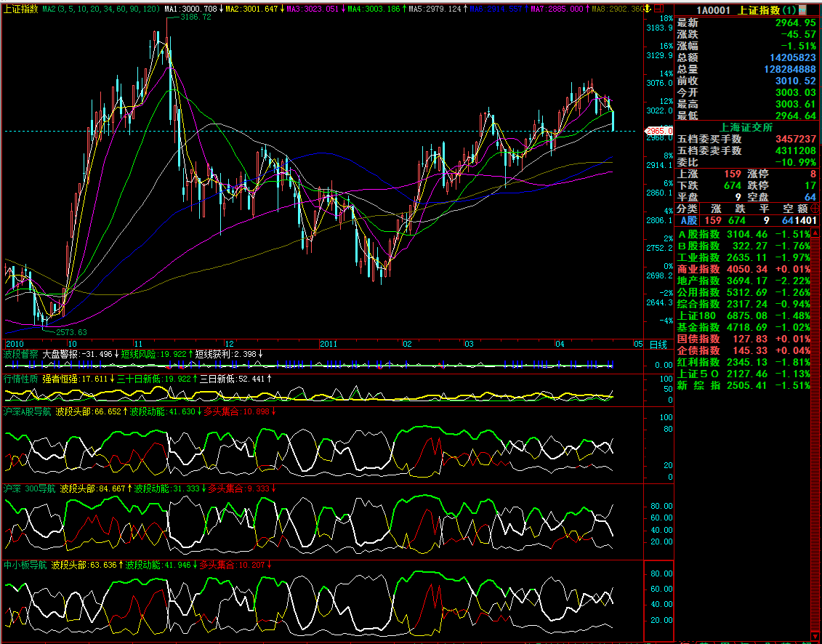Select the MA2 parameters indicator label
Screen dimensions: 822x644
[102, 9]
